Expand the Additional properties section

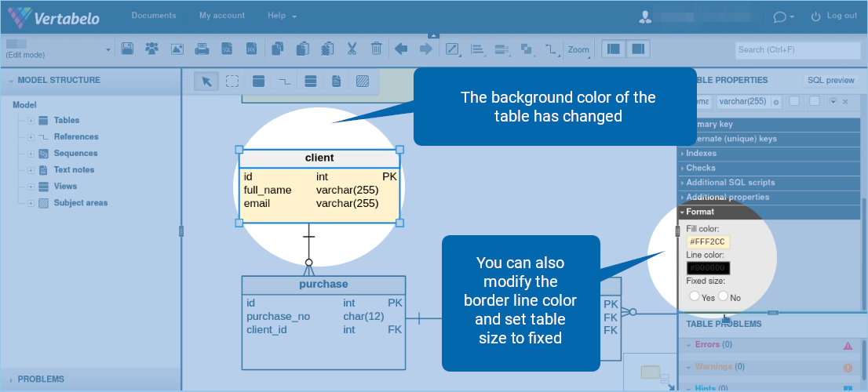coord(769,198)
